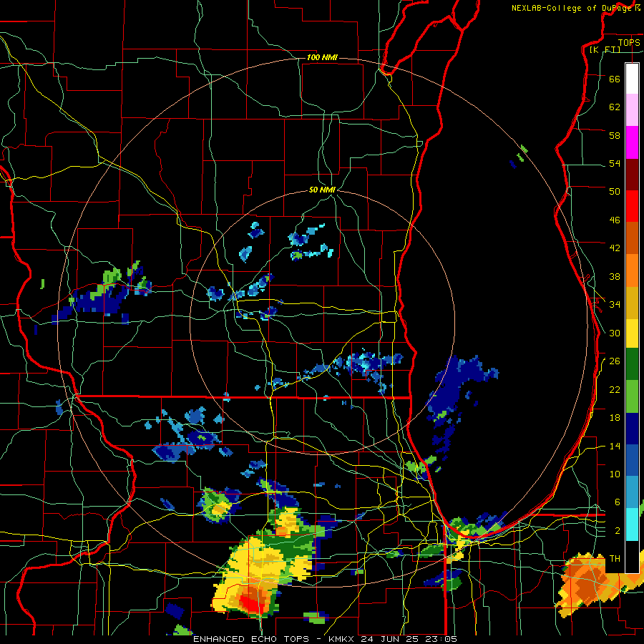Click the legend scale value 50
Image resolution: width=644 pixels, height=644 pixels.
coord(615,191)
